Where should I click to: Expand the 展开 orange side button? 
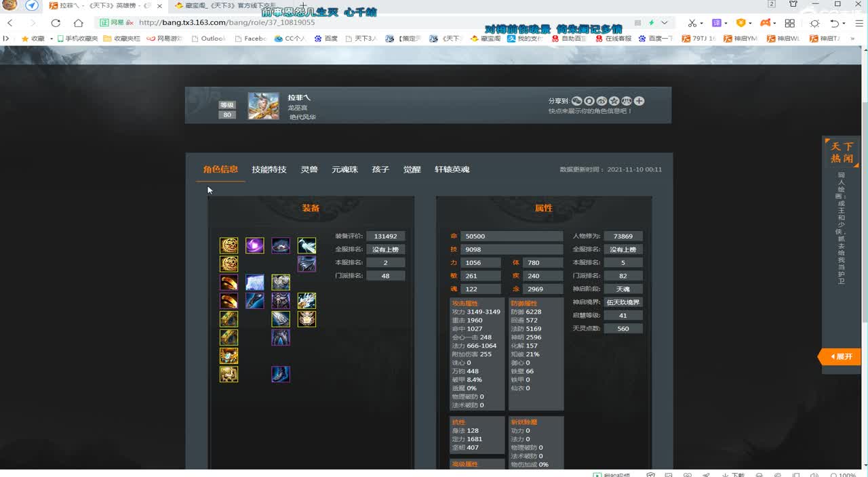pyautogui.click(x=841, y=356)
